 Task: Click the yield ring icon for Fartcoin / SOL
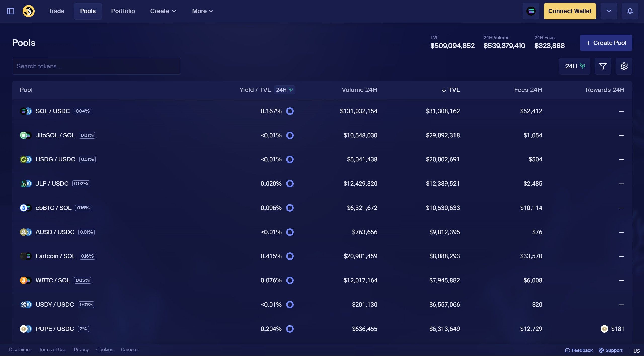pyautogui.click(x=290, y=256)
